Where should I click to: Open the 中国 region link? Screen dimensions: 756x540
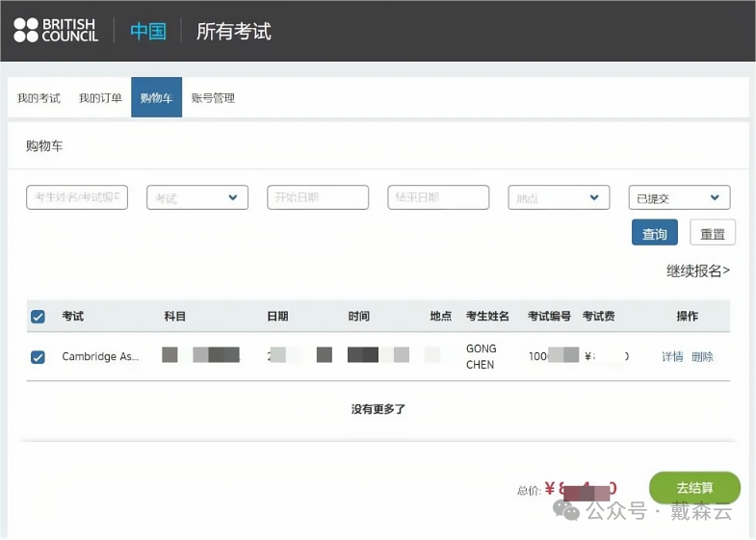pos(148,32)
